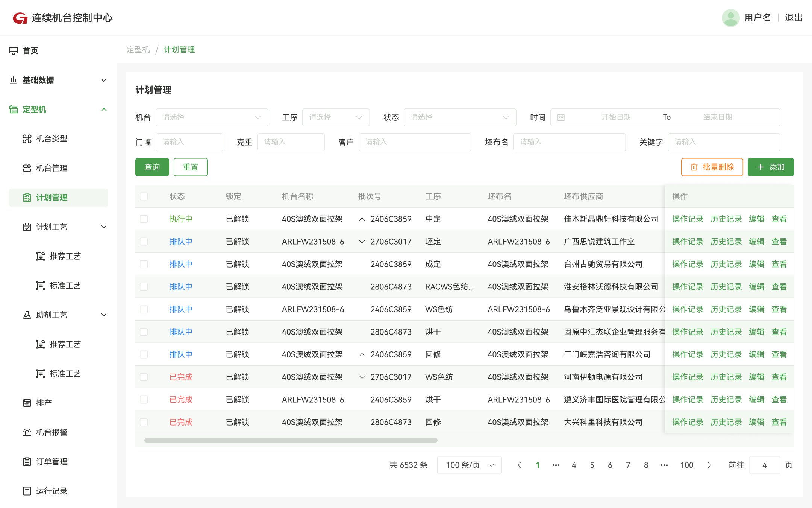The height and width of the screenshot is (508, 812).
Task: Click icon of 推荐工艺 under 计划工艺
Action: [41, 256]
